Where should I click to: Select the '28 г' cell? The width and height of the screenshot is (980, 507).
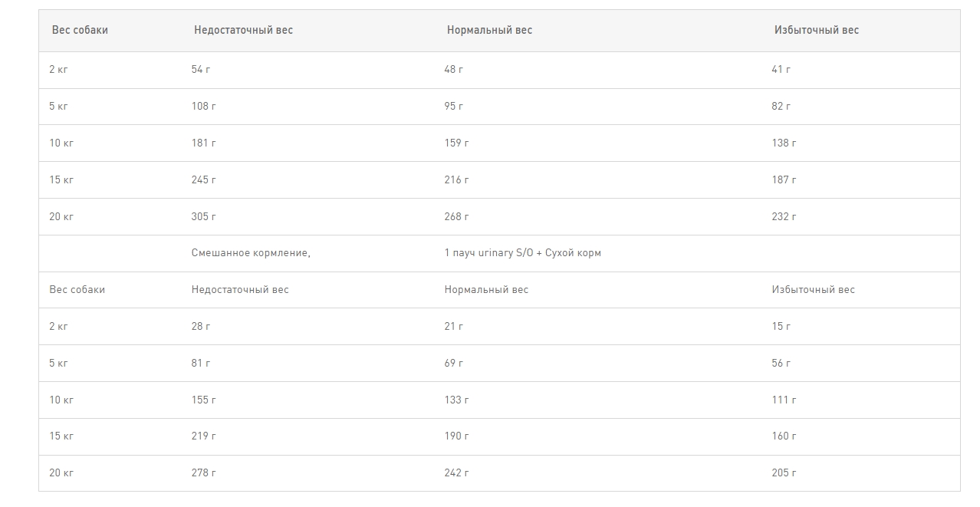(x=201, y=327)
